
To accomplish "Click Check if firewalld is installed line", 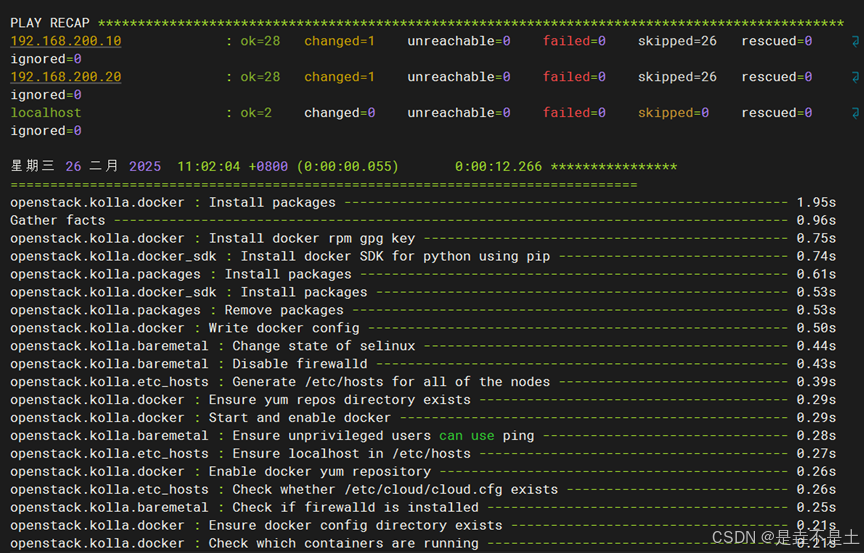I will pyautogui.click(x=423, y=507).
